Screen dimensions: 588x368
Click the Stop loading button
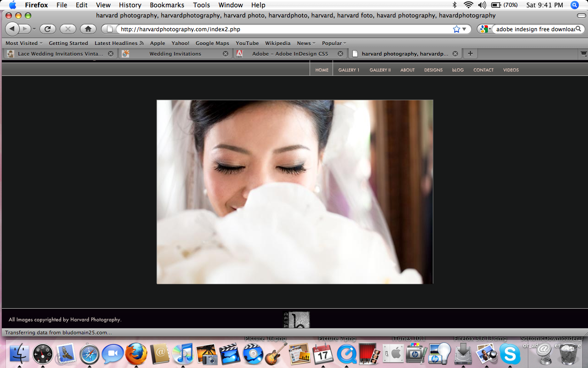click(68, 29)
